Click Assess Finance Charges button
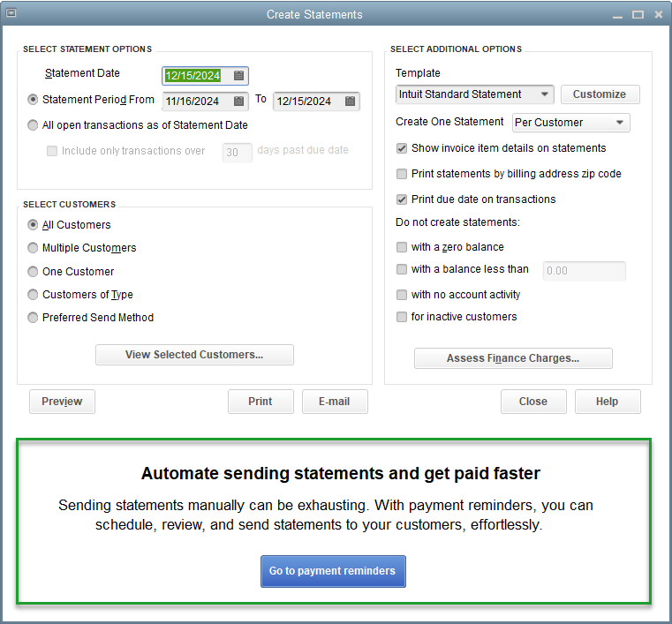This screenshot has width=672, height=624. [513, 358]
